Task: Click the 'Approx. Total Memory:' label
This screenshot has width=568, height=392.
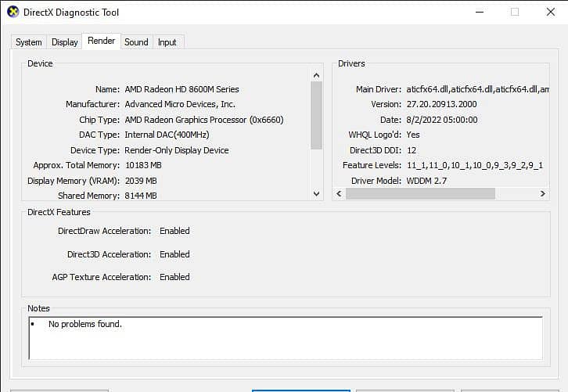Action: (77, 165)
